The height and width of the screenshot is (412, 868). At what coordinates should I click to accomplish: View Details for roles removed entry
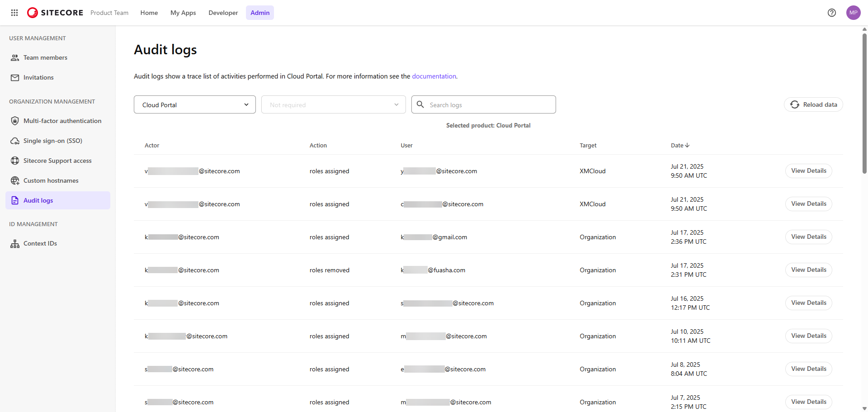(x=809, y=270)
